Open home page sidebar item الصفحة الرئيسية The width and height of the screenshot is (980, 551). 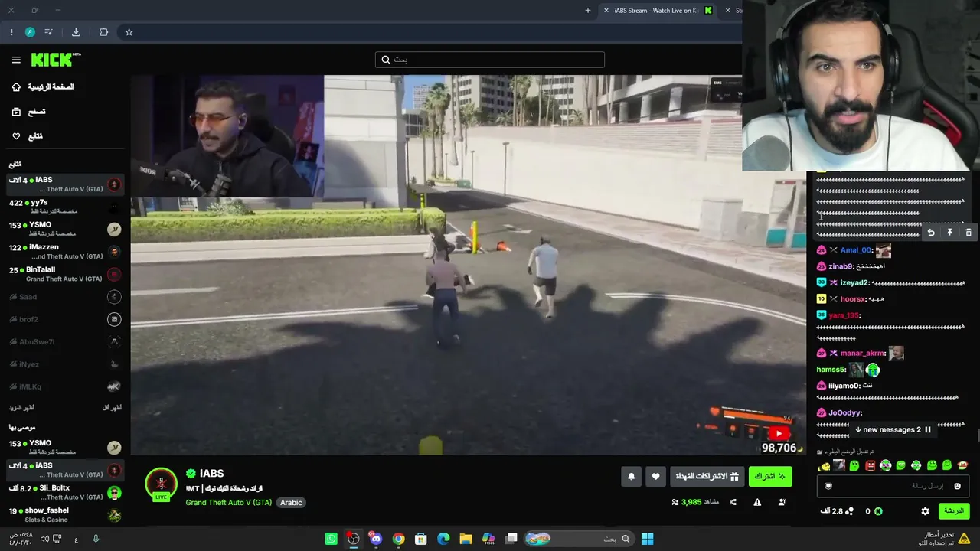tap(43, 87)
